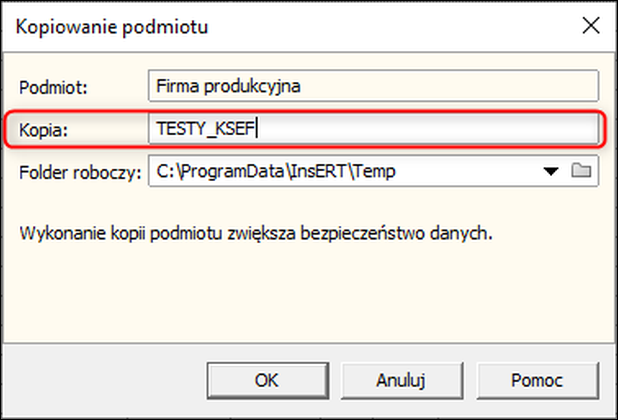Click inside the Kopia input field
The width and height of the screenshot is (618, 420).
400,128
